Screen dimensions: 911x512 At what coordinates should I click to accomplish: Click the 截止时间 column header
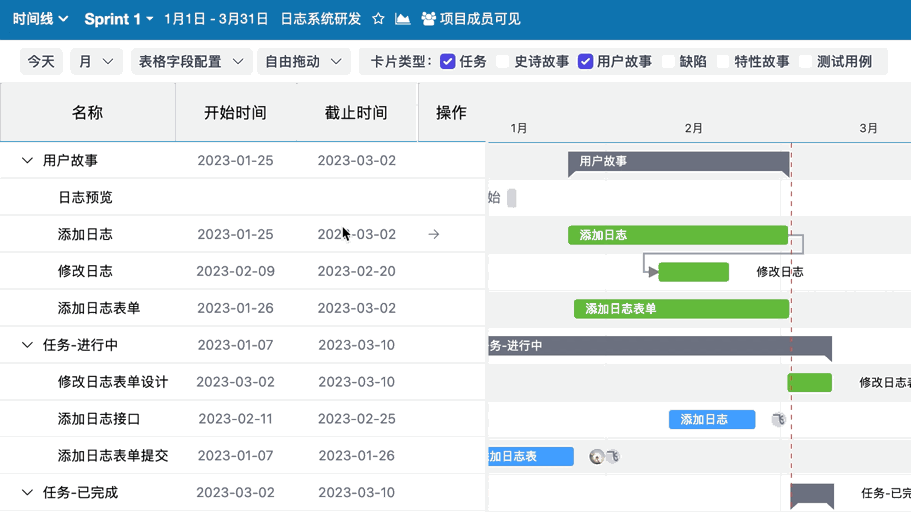(356, 113)
